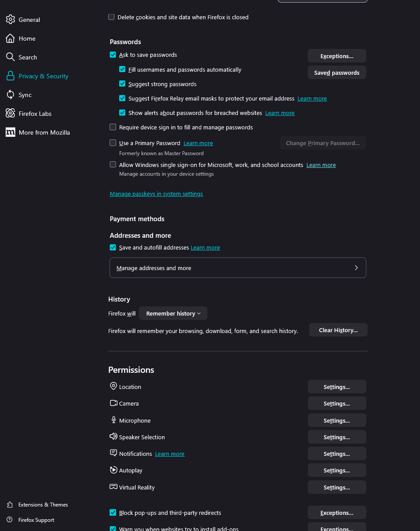Toggle Save and autofill addresses checkbox
420x531 pixels.
click(x=113, y=247)
